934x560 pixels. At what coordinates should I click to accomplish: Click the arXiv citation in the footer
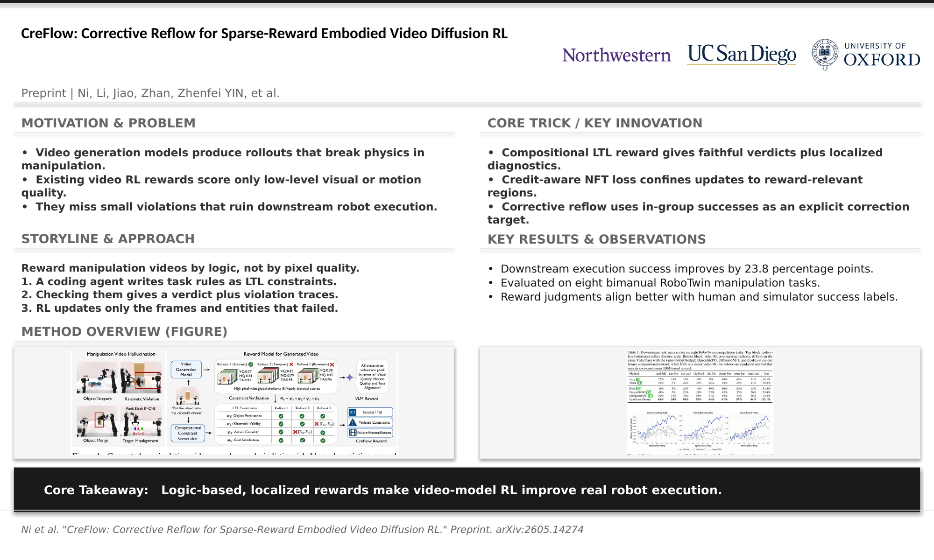tap(302, 530)
